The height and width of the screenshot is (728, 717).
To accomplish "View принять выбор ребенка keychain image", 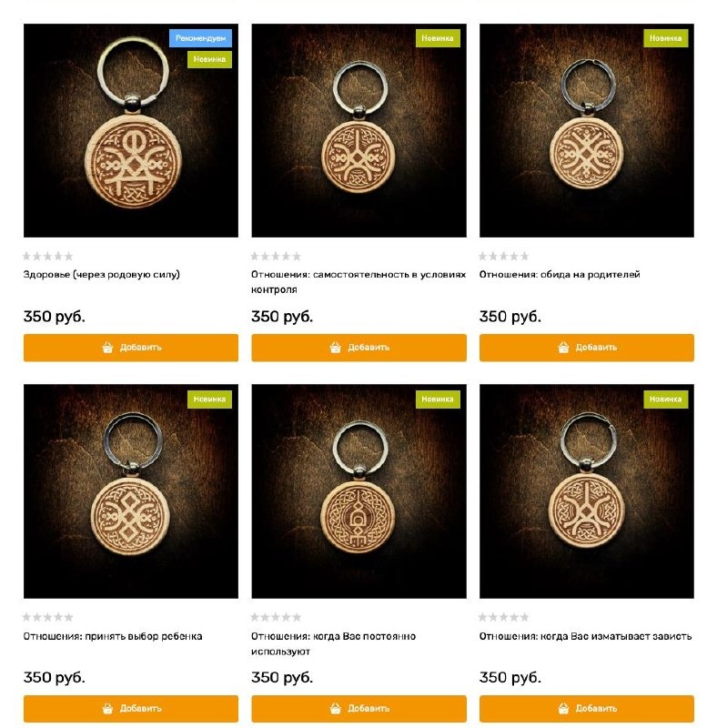I will (x=131, y=491).
